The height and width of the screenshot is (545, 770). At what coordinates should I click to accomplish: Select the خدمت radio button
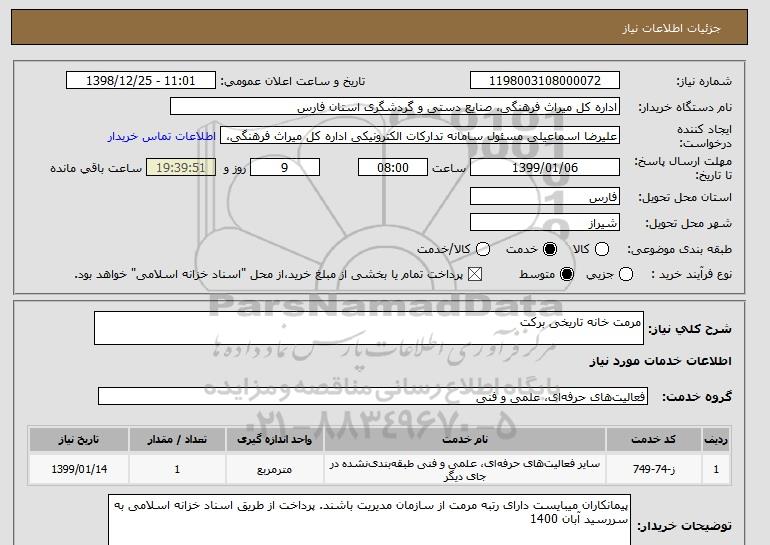click(550, 249)
